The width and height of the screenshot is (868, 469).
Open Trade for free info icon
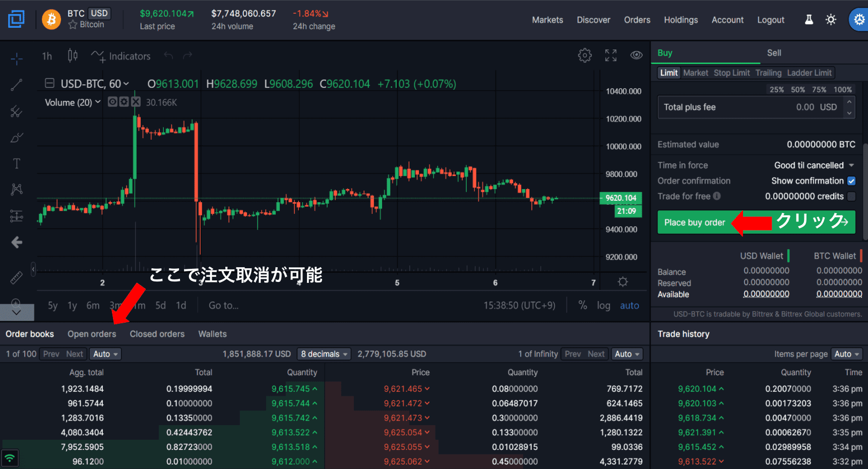click(717, 196)
